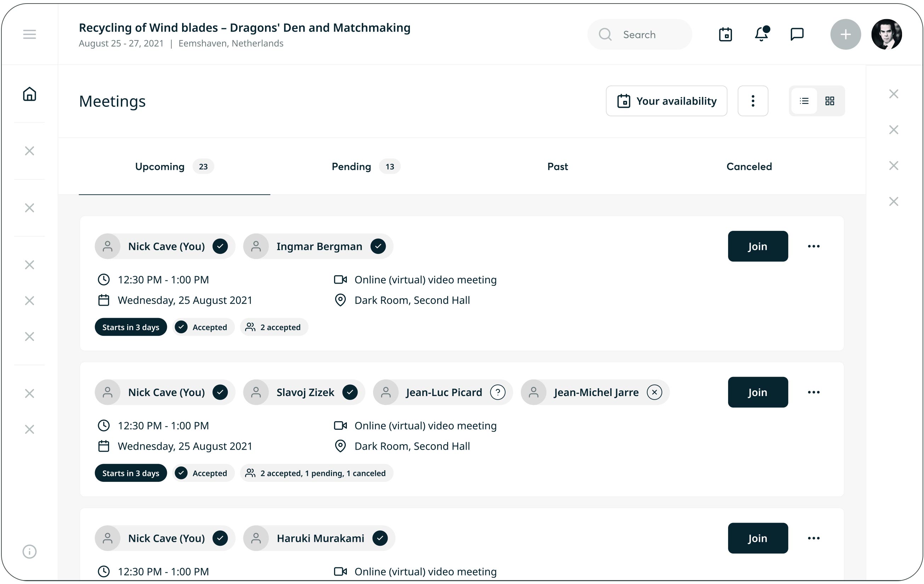Viewport: 924px width, 584px height.
Task: Click Jean-Luc Picard's pending question mark icon
Action: [498, 393]
